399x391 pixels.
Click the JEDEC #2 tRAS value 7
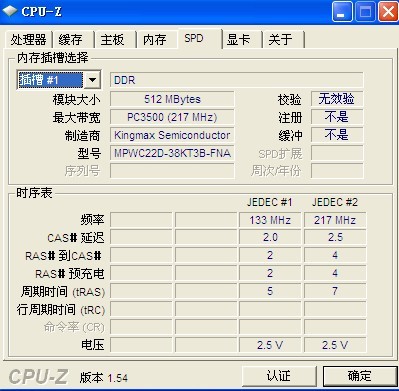pos(335,292)
